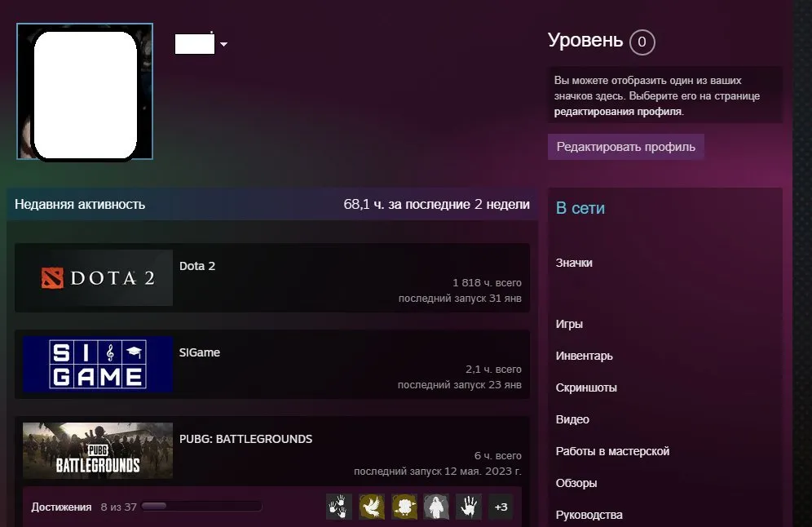Open the Видео link

click(x=572, y=419)
